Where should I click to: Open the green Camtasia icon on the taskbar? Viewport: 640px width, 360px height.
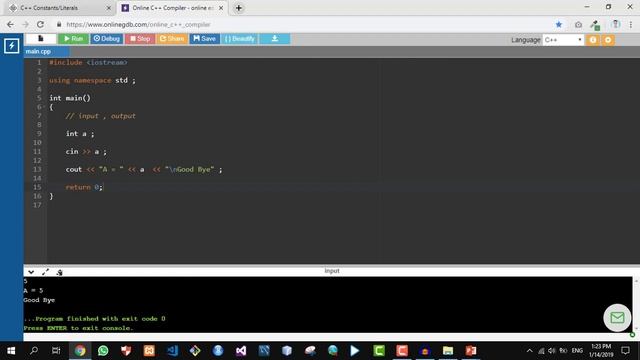coord(379,351)
